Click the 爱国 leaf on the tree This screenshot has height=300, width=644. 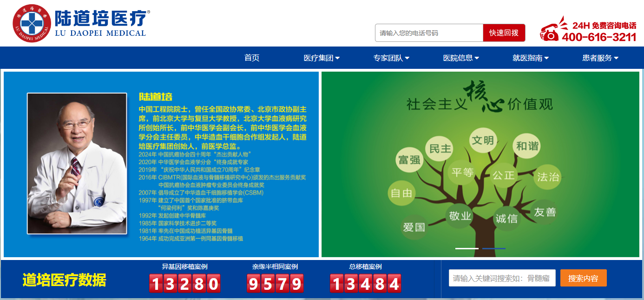coord(414,227)
